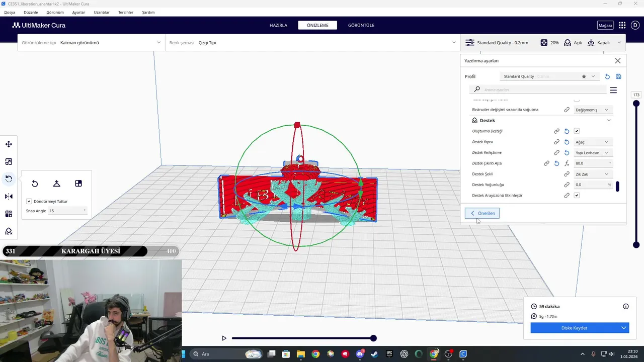Image resolution: width=644 pixels, height=362 pixels.
Task: Toggle the Döndürmeyi Tuttur checkbox
Action: pos(29,201)
